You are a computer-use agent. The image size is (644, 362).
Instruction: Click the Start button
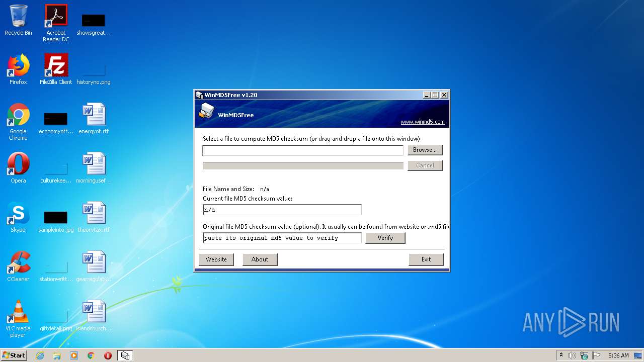(14, 355)
